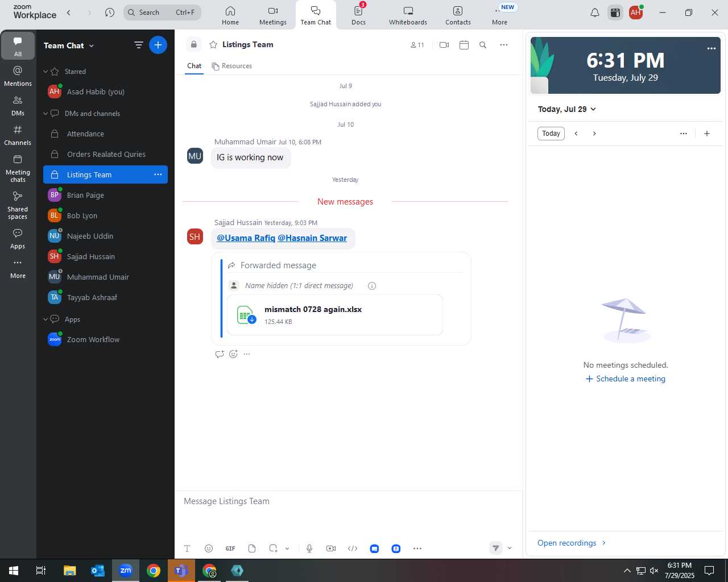Click Schedule a meeting link
Screen dimensions: 728x582
[x=626, y=379]
